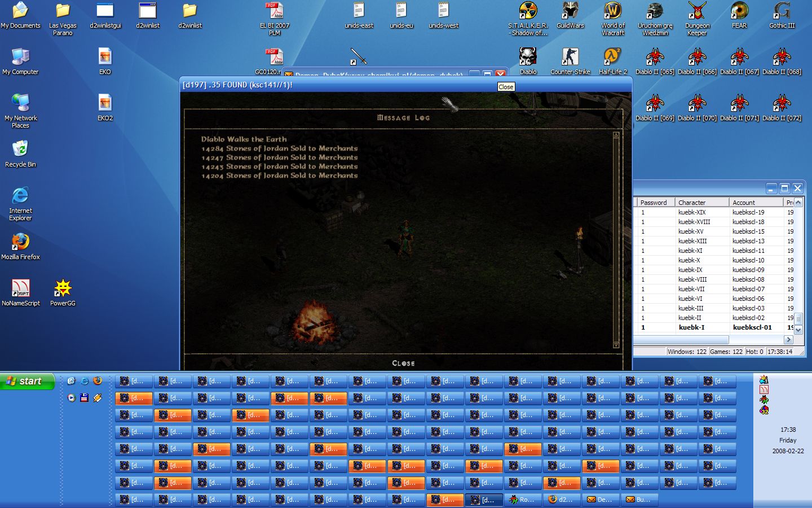Image resolution: width=812 pixels, height=508 pixels.
Task: Sort the list by Character column
Action: point(701,203)
